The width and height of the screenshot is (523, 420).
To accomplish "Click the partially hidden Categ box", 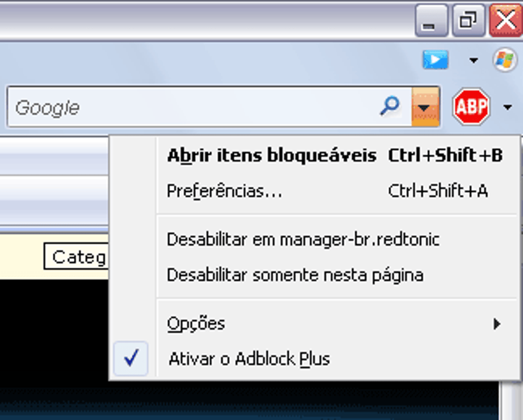I will coord(76,257).
